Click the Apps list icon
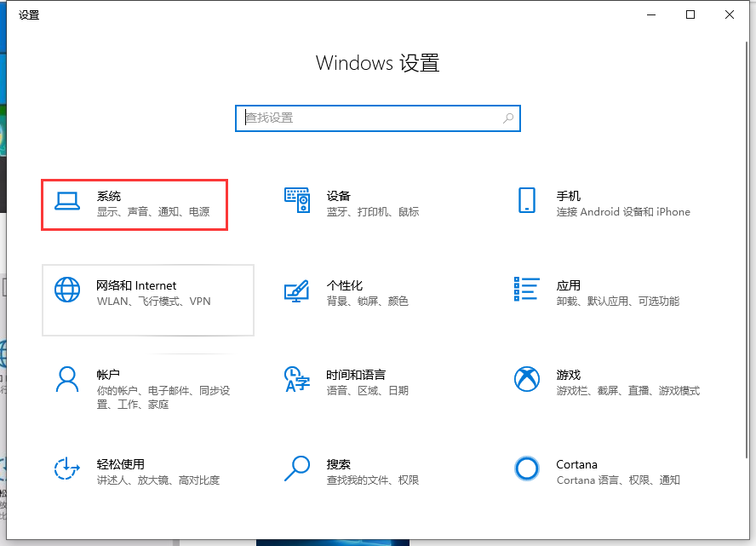Screen dimensions: 756x546 coord(527,290)
